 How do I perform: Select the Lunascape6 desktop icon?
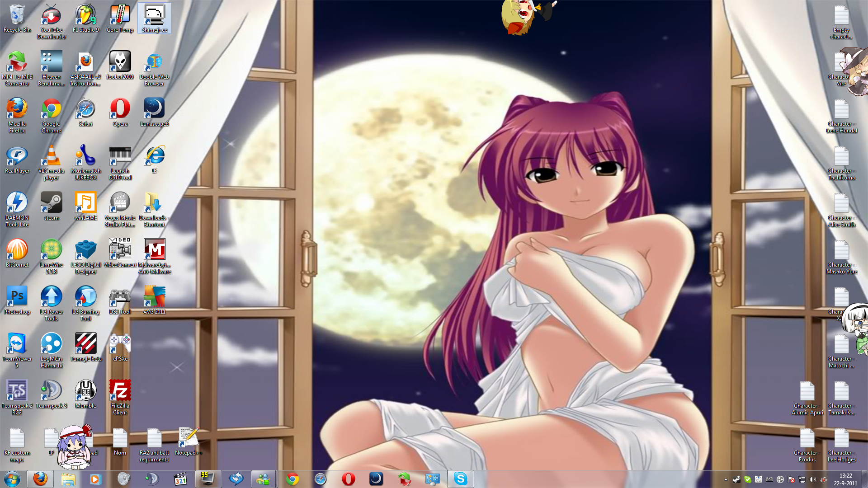(154, 112)
